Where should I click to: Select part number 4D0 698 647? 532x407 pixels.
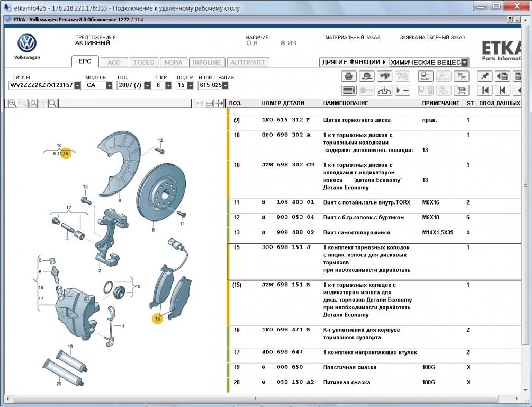(x=282, y=352)
